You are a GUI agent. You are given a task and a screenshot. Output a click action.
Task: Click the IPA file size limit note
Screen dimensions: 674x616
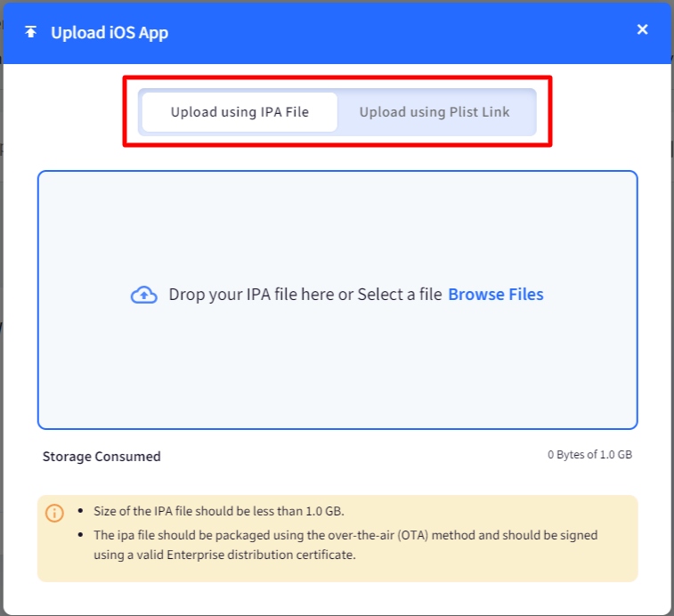219,511
